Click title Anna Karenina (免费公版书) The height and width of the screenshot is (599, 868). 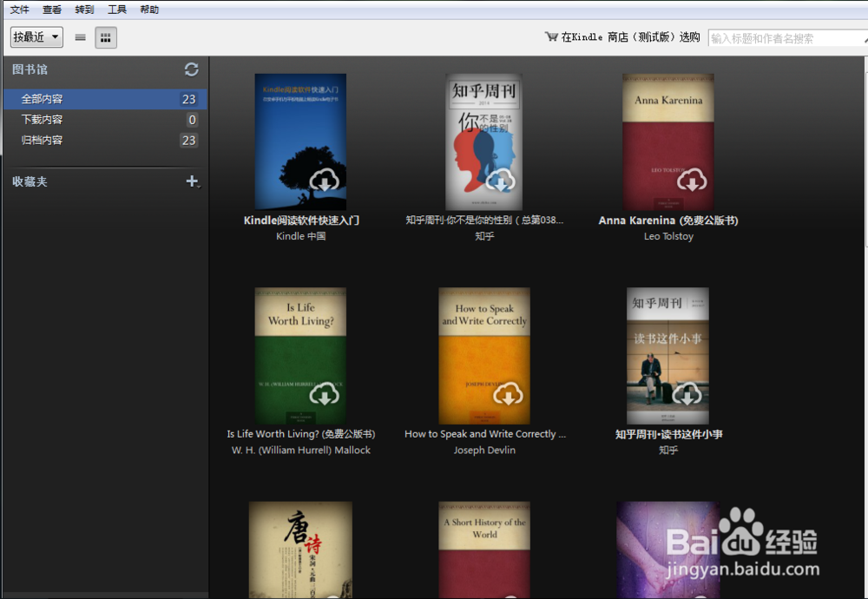[x=668, y=221]
